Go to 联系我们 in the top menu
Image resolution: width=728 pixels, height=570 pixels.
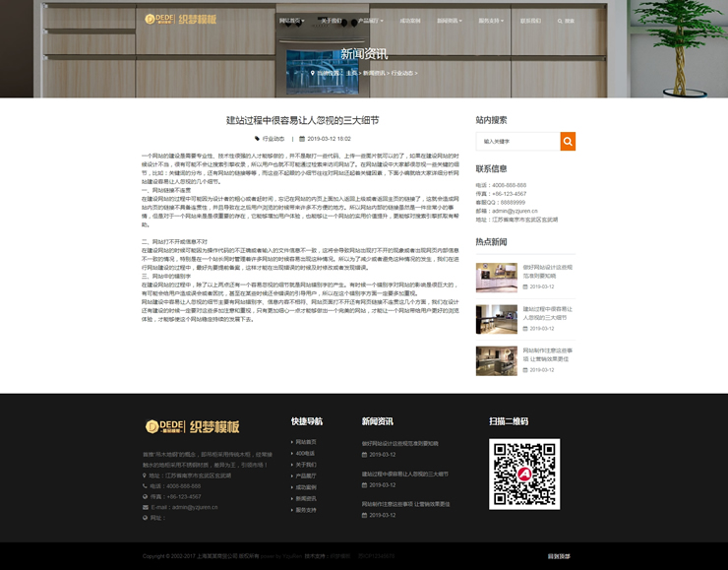coord(530,21)
